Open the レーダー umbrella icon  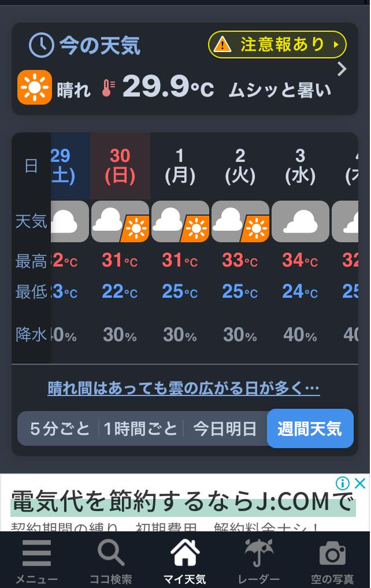tap(258, 553)
